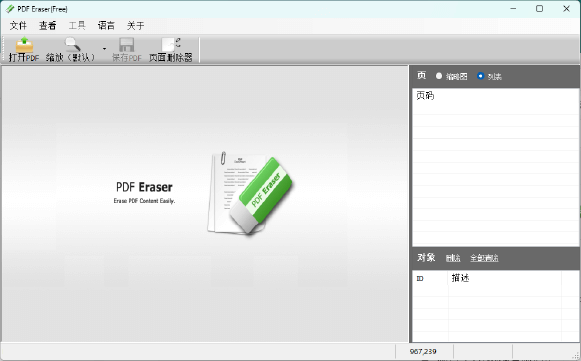Screen dimensions: 581x361
Task: Click the 保存PDF floppy disk icon
Action: 127,45
